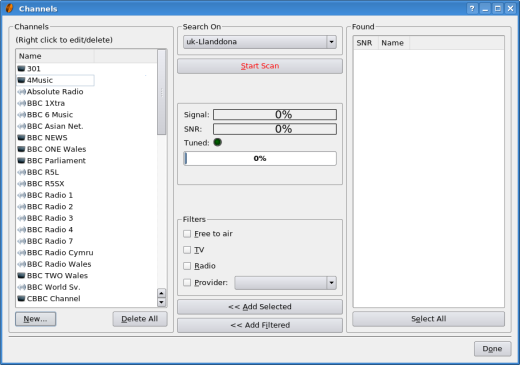Click the radio icon beside BBC Radio 1
The image size is (520, 365).
tap(21, 195)
